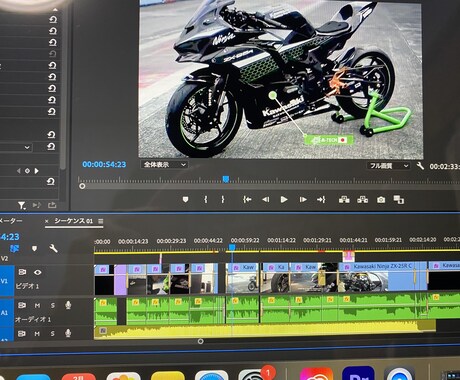Click the 00:00:14:23 mark on the timeline ruler
Viewport: 460px width, 380px height.
133,241
